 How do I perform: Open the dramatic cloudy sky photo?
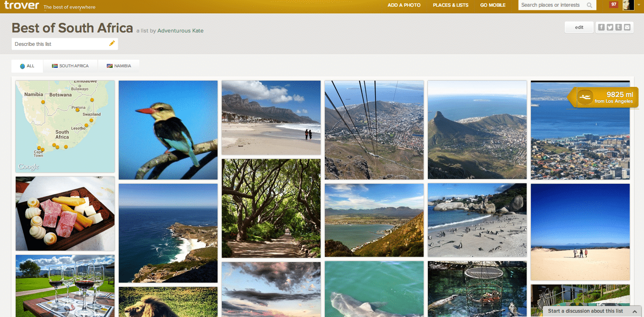[x=271, y=289]
